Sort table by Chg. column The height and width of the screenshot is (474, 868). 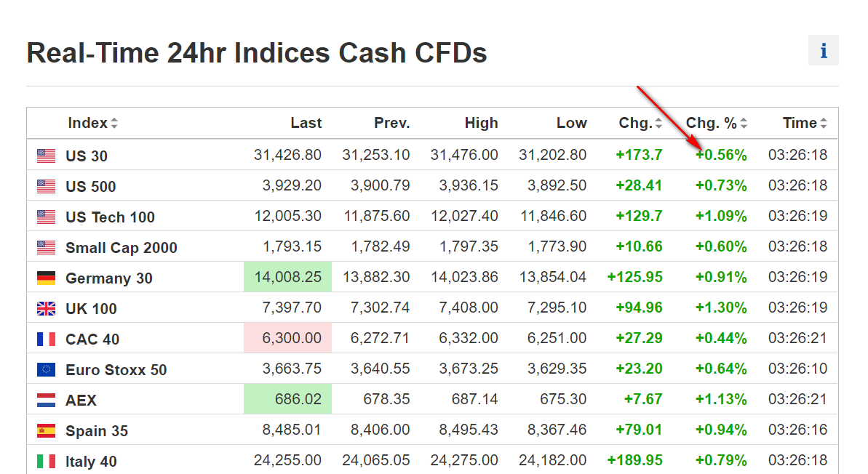640,123
